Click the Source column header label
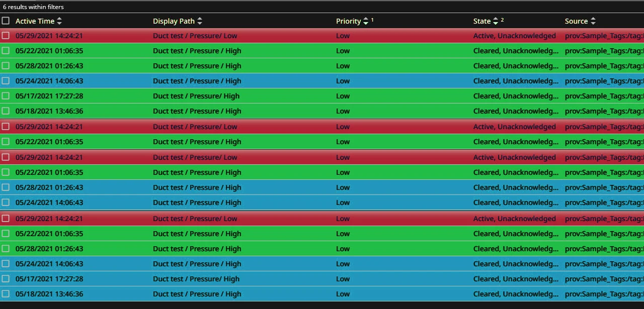 click(576, 21)
